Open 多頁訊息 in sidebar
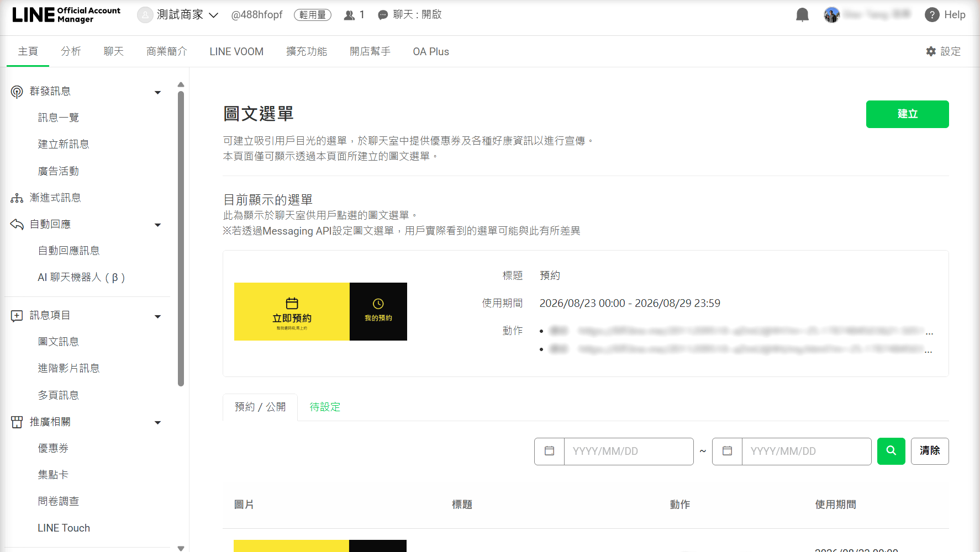 pos(59,395)
